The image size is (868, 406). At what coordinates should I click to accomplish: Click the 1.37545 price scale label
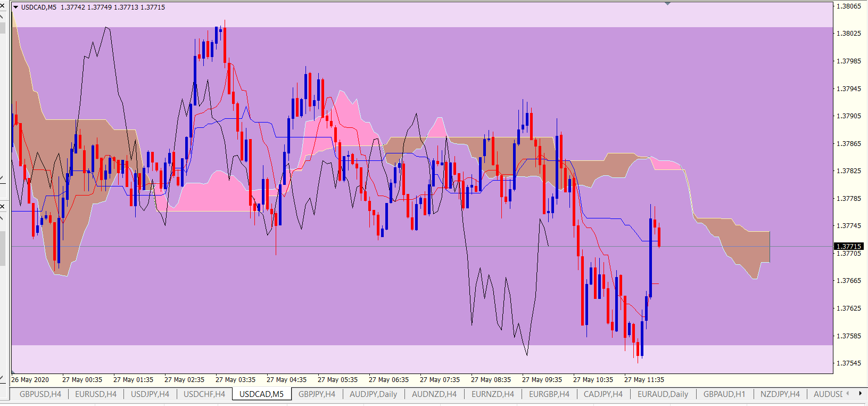tap(849, 363)
